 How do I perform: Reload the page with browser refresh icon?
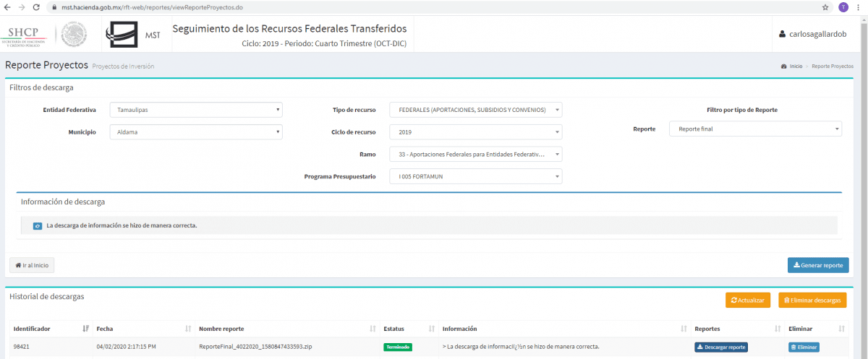coord(36,7)
